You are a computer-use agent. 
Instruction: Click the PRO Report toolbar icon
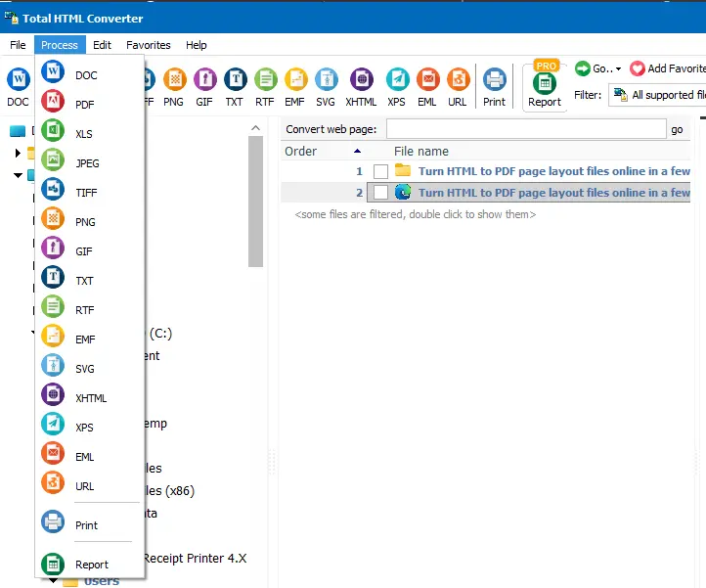545,86
